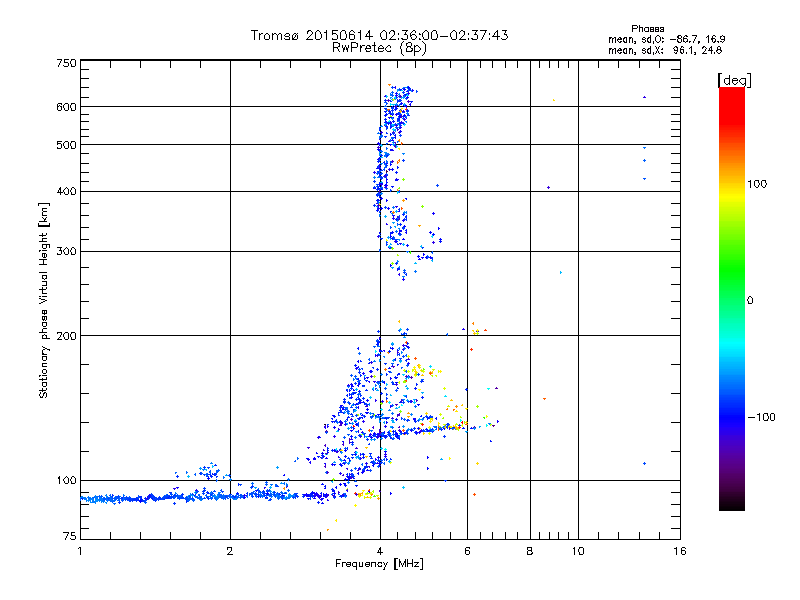Image resolution: width=800 pixels, height=600 pixels.
Task: Click the black bottom of the colorbar
Action: pyautogui.click(x=732, y=503)
